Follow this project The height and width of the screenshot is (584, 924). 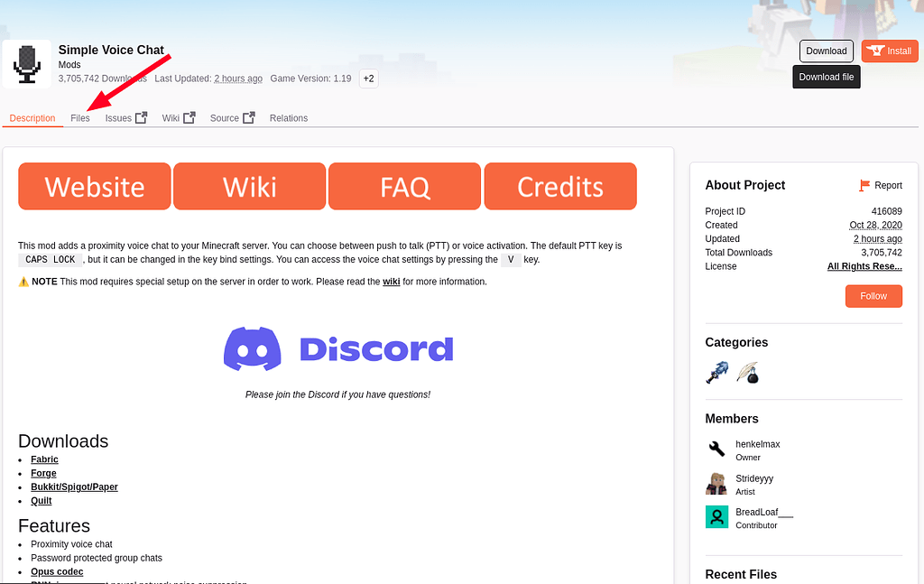pyautogui.click(x=873, y=295)
